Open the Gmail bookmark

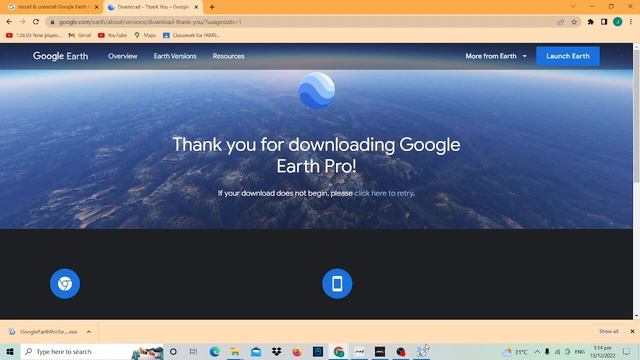coord(80,36)
